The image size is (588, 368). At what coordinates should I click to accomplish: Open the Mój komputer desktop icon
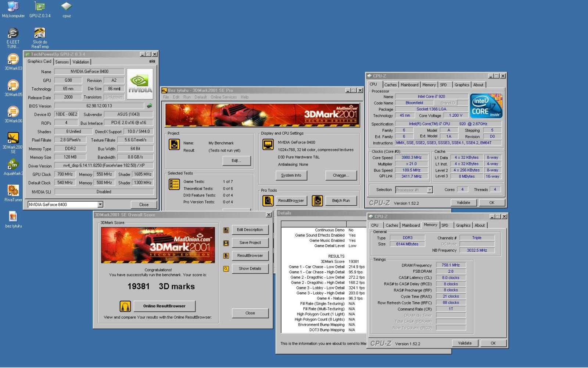(x=13, y=10)
